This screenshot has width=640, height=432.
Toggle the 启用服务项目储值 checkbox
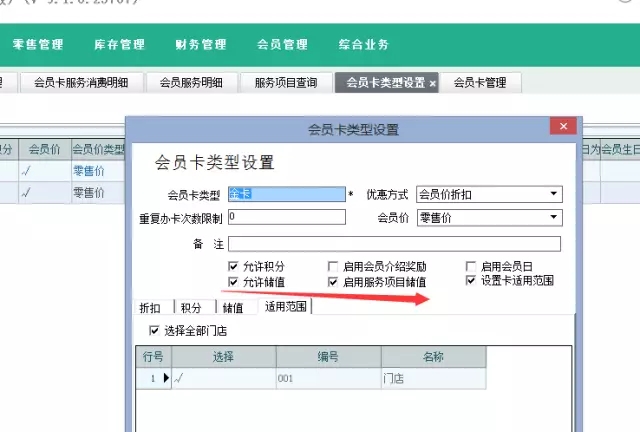333,282
